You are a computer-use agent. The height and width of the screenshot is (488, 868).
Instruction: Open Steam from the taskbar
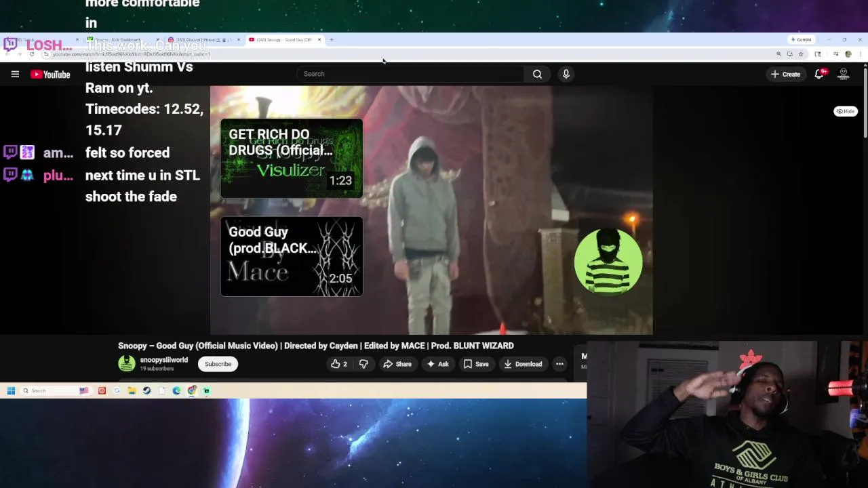pyautogui.click(x=146, y=390)
